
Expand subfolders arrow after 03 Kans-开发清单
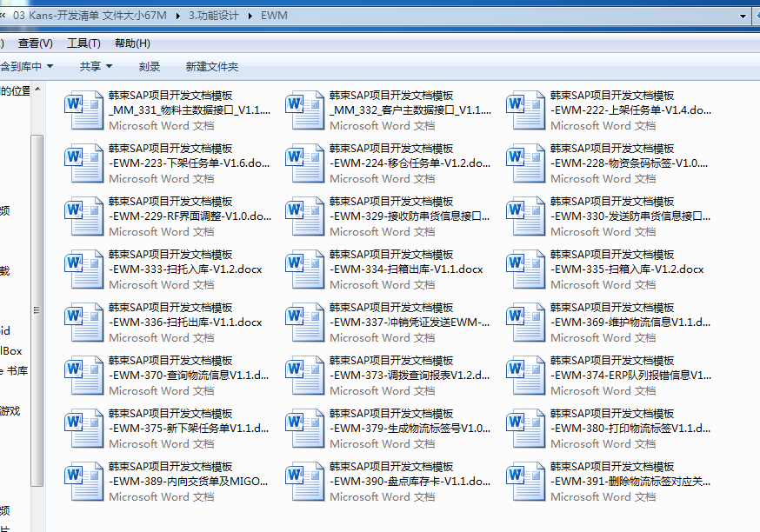(178, 16)
